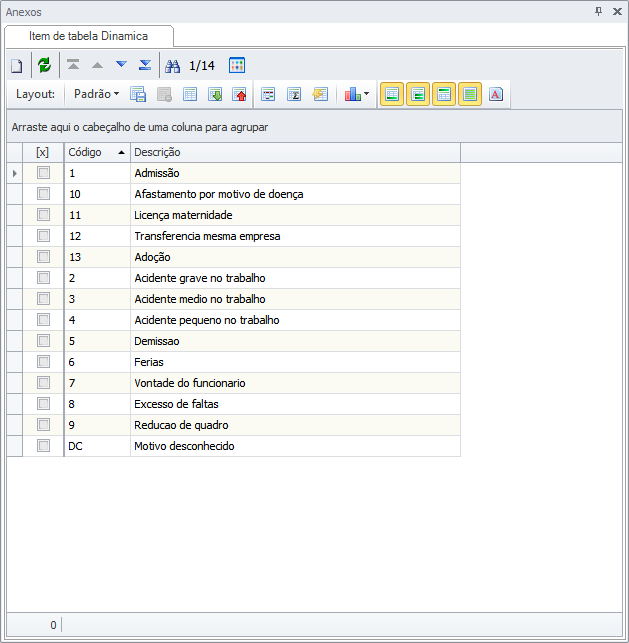Refresh the list with the green arrows icon
This screenshot has width=629, height=643.
click(44, 65)
